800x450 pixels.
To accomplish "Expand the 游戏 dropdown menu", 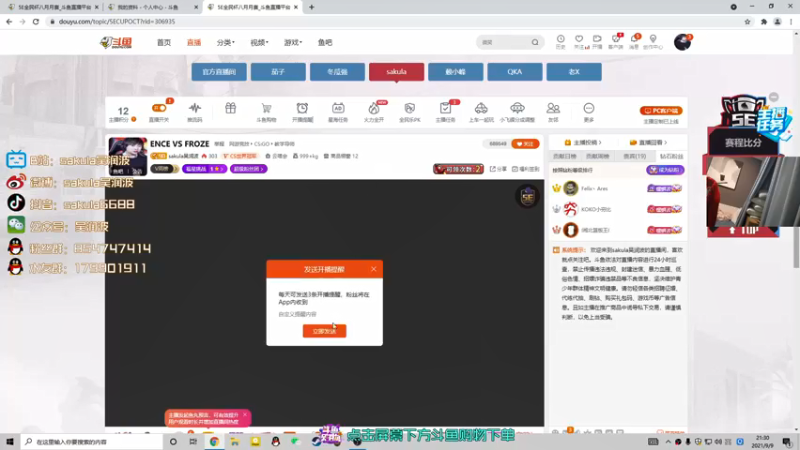I will tap(293, 42).
